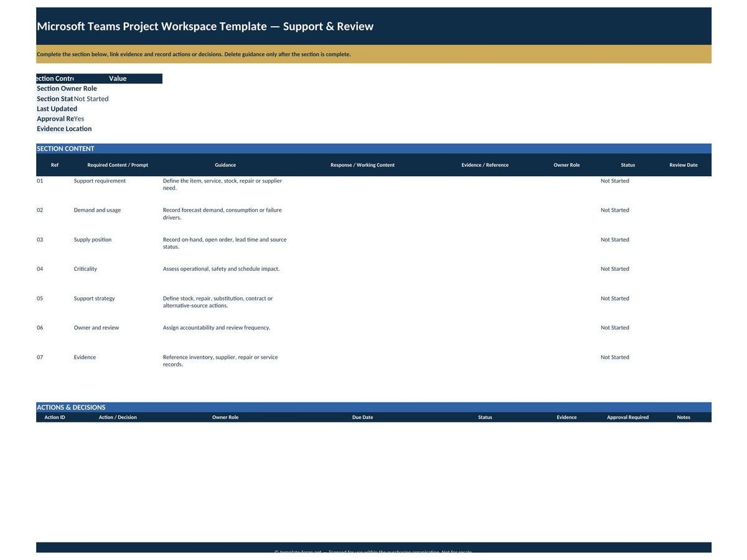
Task: Select guidance text 'Assign accountability and review frequency'
Action: point(217,328)
